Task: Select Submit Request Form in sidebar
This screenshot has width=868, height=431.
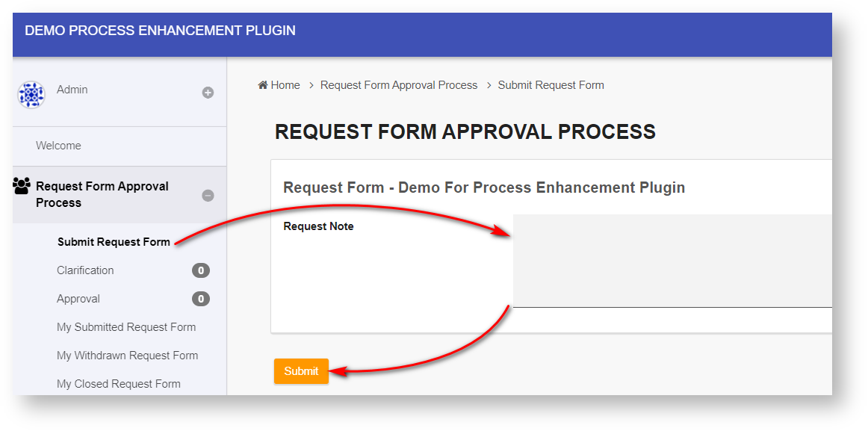Action: [114, 242]
